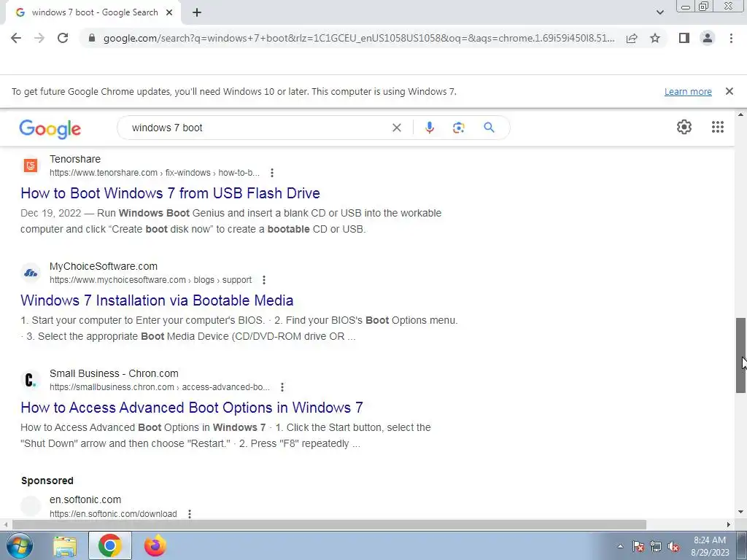The width and height of the screenshot is (747, 560).
Task: Open How to Access Advanced Boot Options link
Action: (x=192, y=408)
